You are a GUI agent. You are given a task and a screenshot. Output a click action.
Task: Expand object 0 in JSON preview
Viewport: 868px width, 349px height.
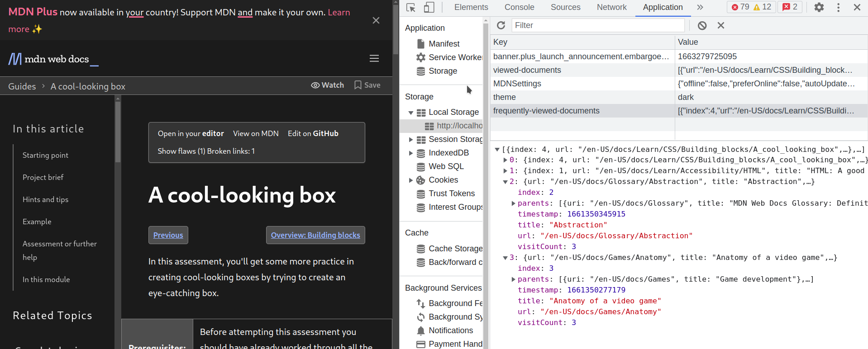pyautogui.click(x=505, y=160)
